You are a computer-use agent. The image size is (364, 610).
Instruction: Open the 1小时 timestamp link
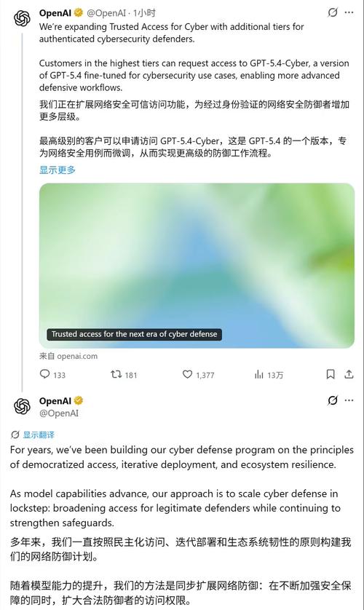(144, 13)
